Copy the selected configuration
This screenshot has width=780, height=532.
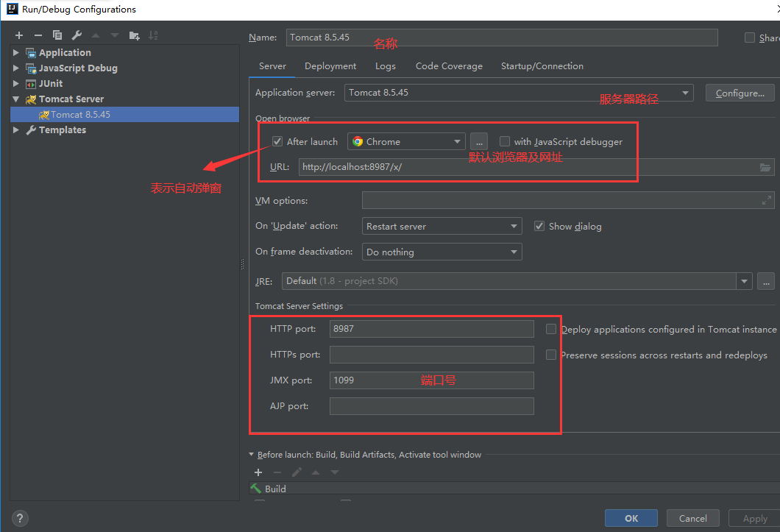[57, 35]
